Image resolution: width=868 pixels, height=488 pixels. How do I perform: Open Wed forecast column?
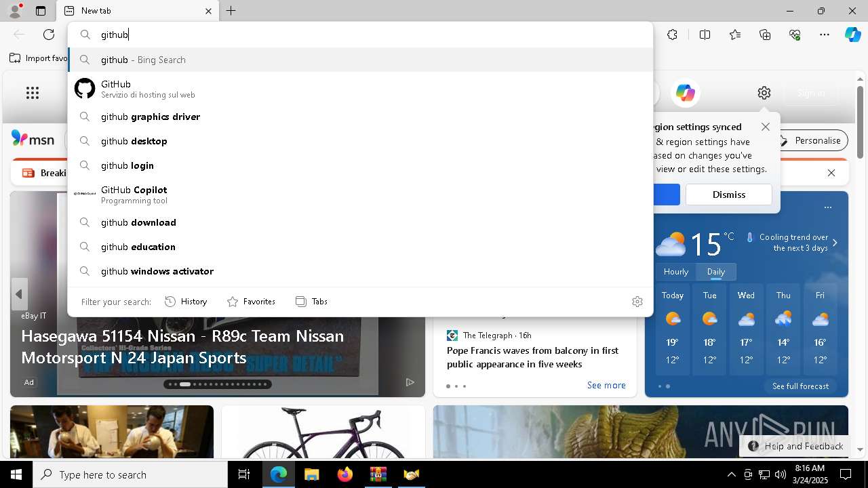click(746, 329)
